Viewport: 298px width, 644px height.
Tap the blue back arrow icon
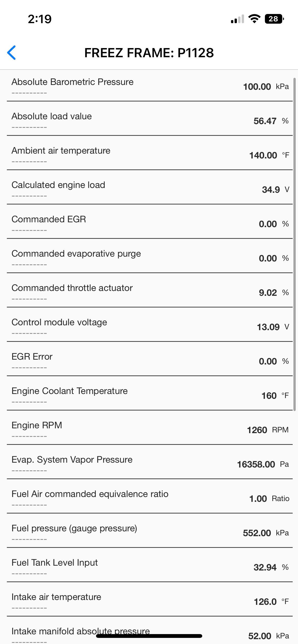(12, 53)
